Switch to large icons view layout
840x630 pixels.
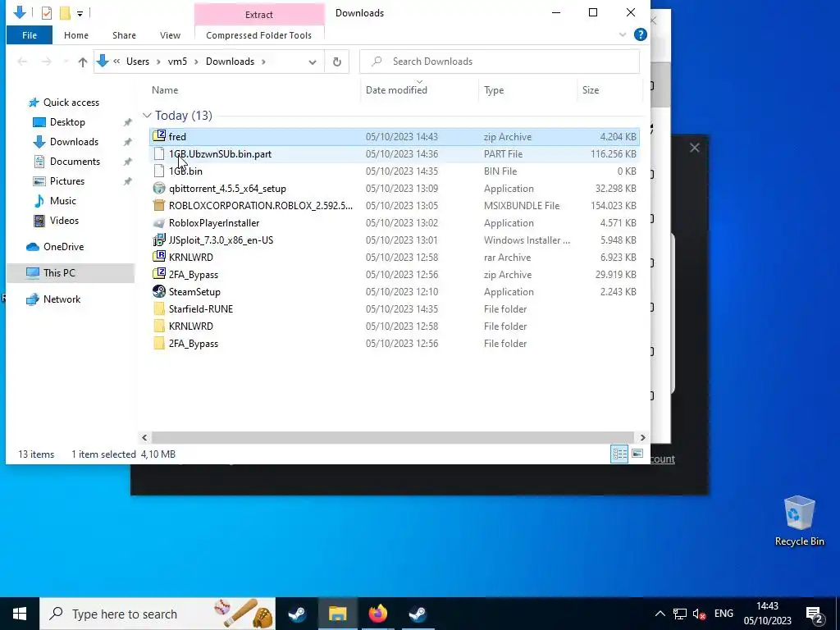(637, 454)
